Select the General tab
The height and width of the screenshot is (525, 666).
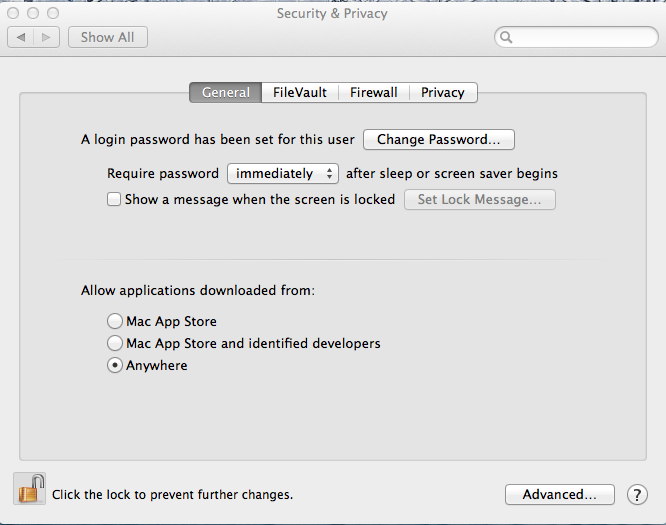226,93
